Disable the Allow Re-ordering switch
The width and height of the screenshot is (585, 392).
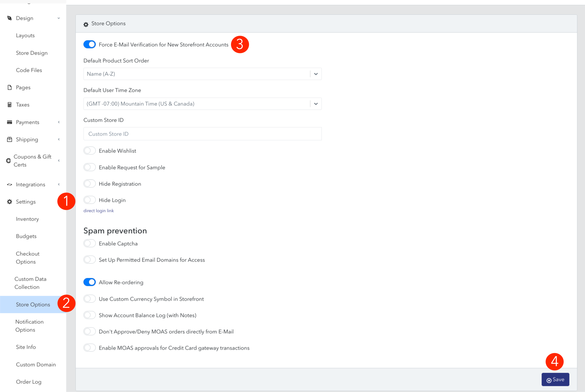[89, 282]
